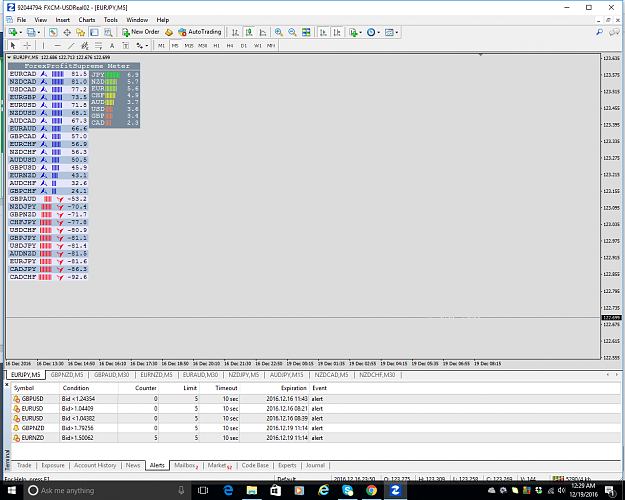Click the New Order button
This screenshot has width=625, height=500.
141,32
